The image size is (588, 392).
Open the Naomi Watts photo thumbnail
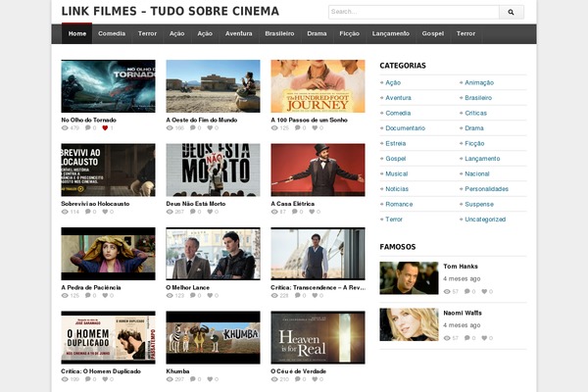409,324
